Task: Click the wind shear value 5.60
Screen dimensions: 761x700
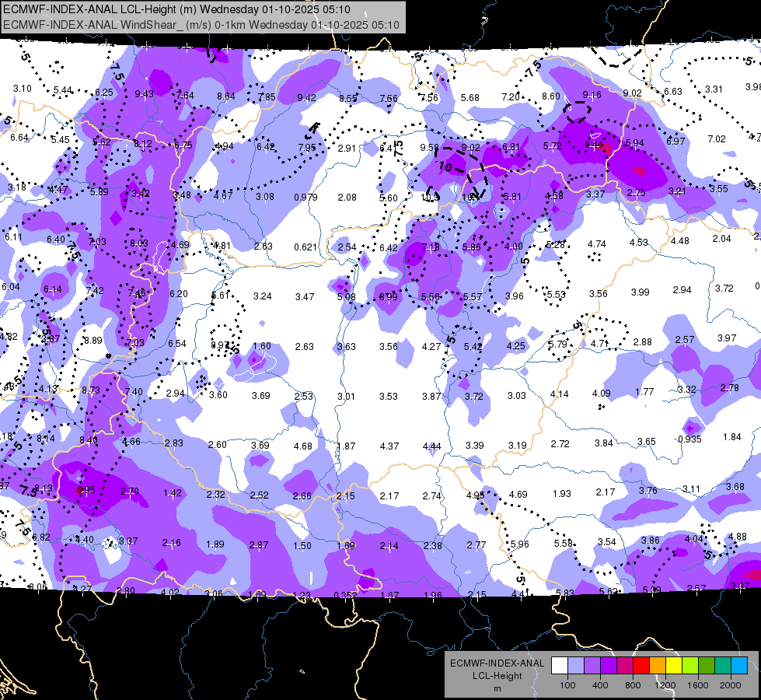Action: 388,198
